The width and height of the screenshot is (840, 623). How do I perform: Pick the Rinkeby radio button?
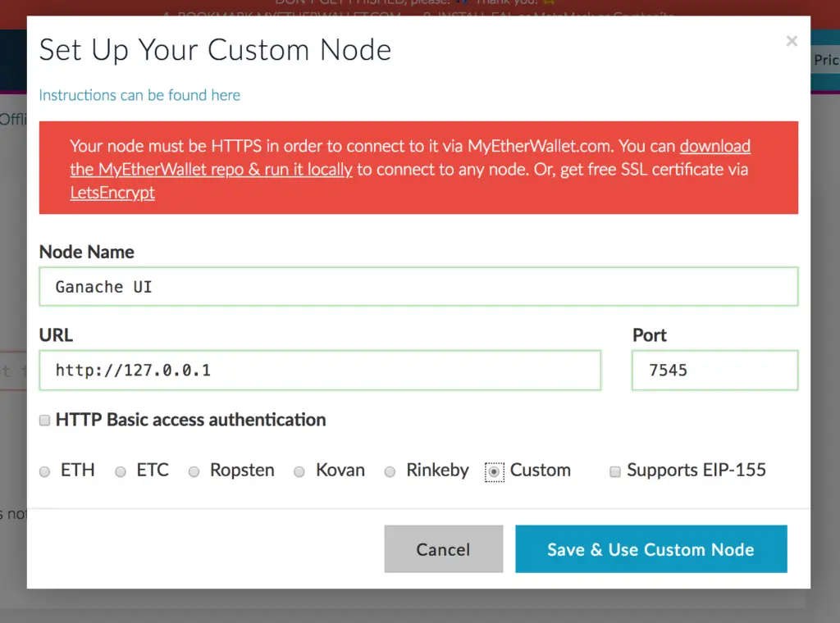point(390,472)
